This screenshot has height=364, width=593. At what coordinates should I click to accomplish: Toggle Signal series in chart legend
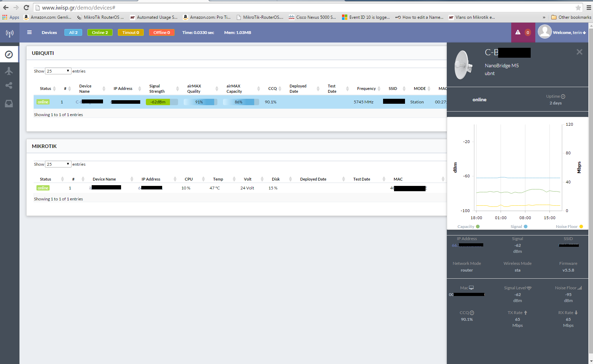[x=519, y=227]
